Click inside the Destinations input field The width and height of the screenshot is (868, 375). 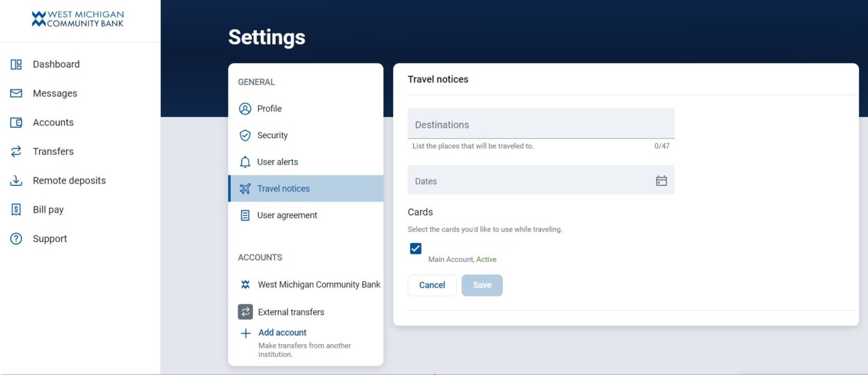click(x=540, y=124)
